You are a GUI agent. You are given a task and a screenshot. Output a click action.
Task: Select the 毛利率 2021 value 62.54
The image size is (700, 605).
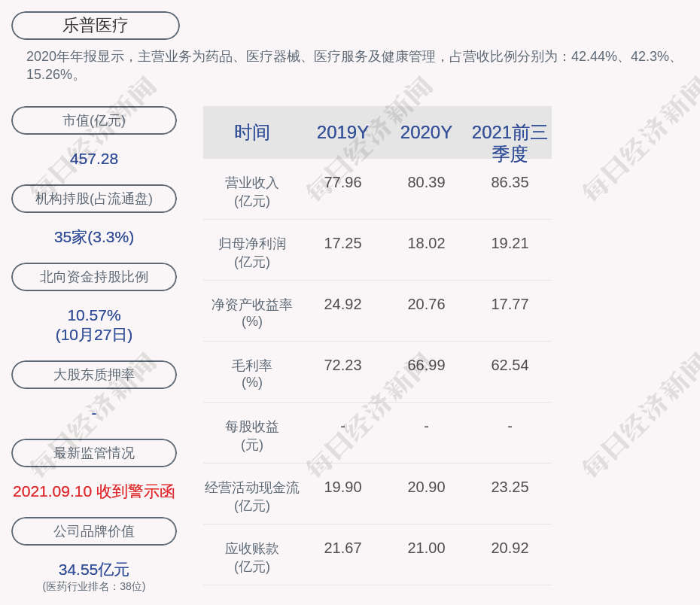tap(510, 366)
